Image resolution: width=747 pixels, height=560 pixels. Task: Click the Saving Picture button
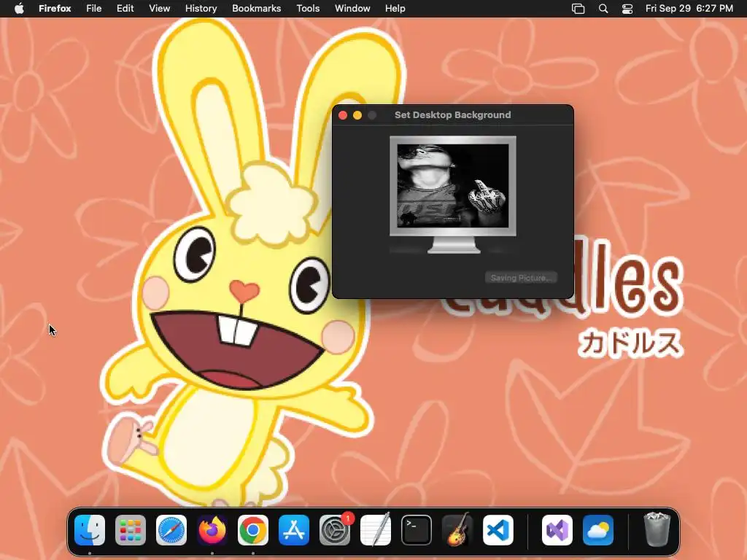click(521, 278)
